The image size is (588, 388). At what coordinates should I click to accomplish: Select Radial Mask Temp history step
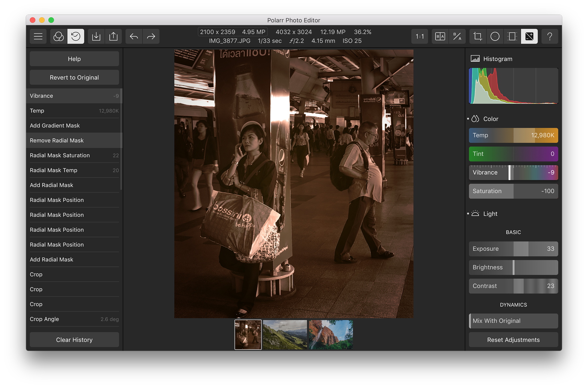coord(74,170)
